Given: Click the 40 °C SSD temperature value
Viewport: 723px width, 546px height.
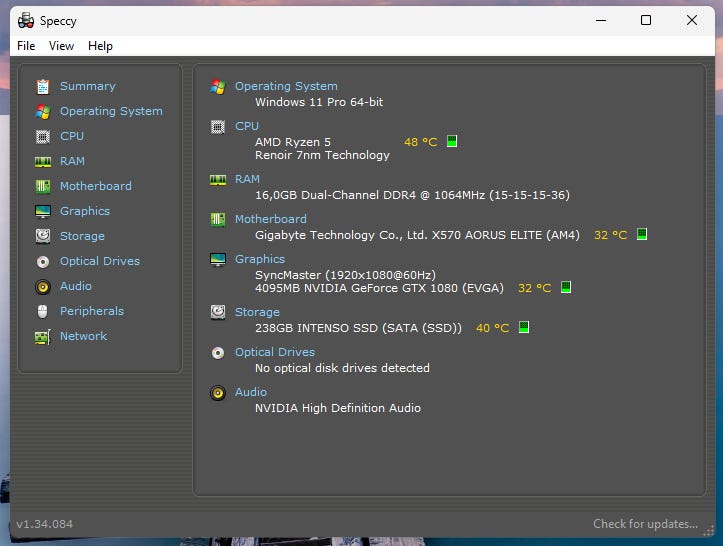Looking at the screenshot, I should pos(492,328).
